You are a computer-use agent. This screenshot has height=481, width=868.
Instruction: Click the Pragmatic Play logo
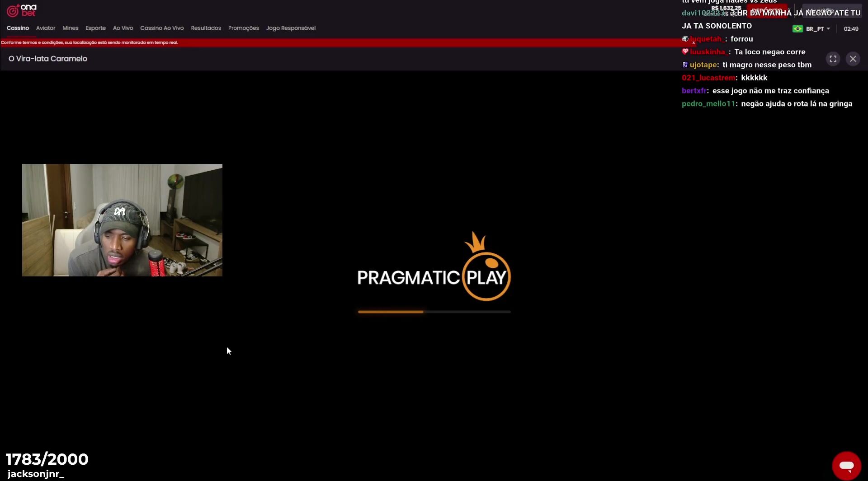pyautogui.click(x=434, y=266)
